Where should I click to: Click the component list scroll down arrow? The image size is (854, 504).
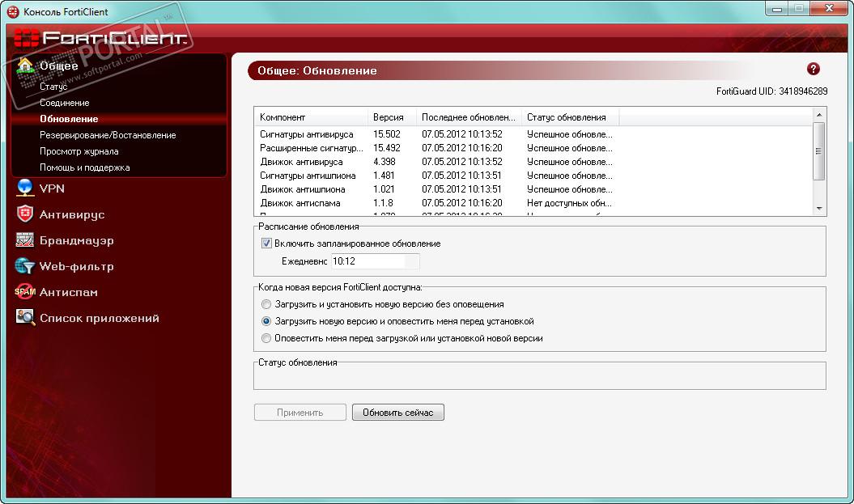click(819, 209)
